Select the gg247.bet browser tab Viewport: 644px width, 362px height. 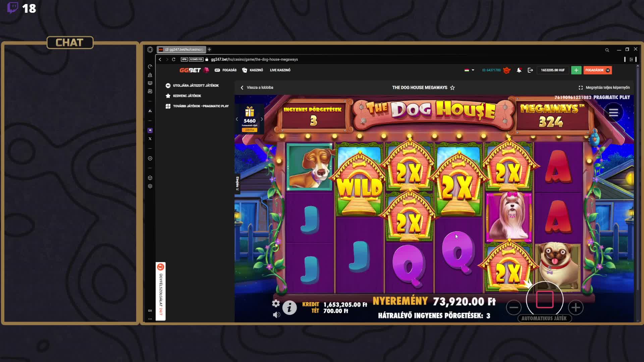pos(181,49)
